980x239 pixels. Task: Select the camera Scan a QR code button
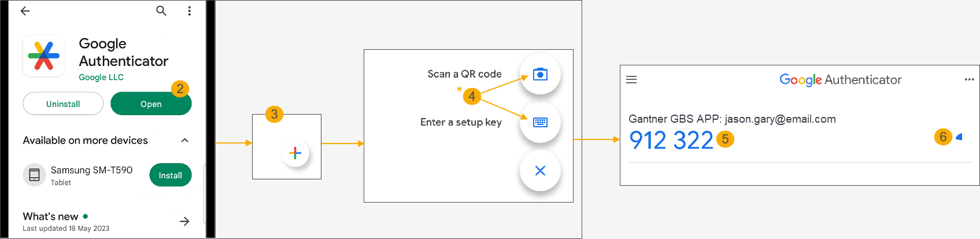click(540, 75)
